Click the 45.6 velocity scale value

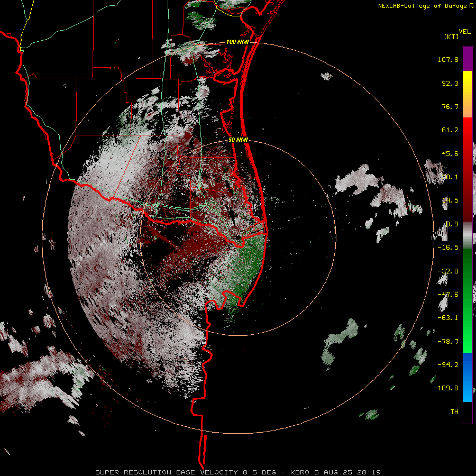(x=450, y=153)
